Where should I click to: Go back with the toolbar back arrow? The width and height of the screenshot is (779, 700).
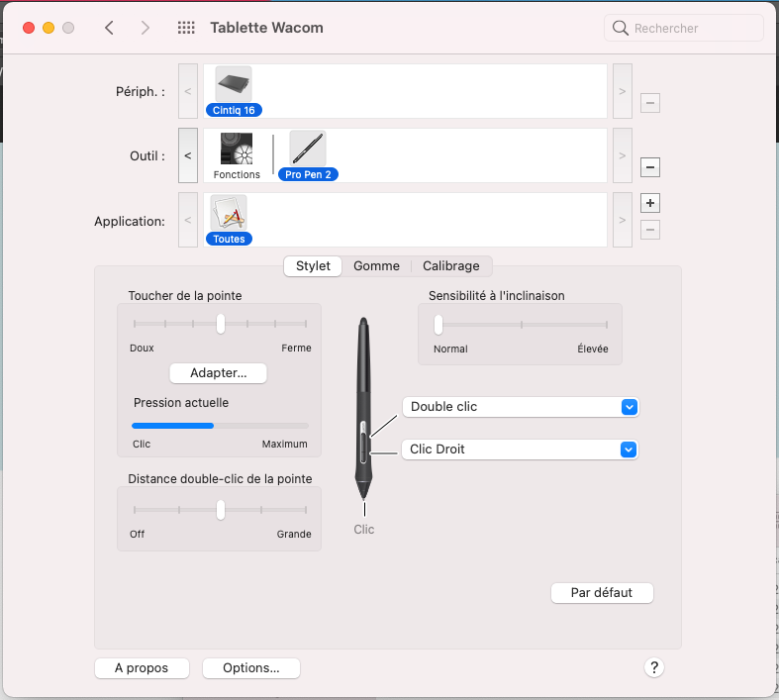click(109, 28)
